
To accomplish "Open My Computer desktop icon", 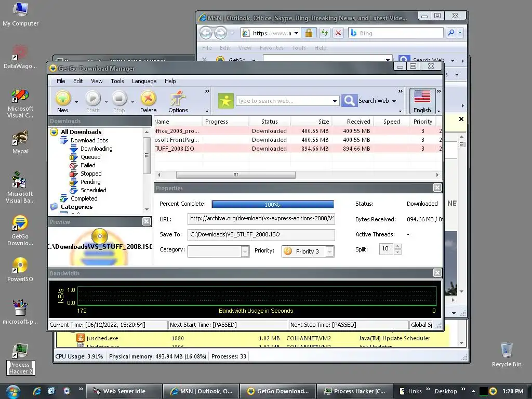I will pos(20,14).
